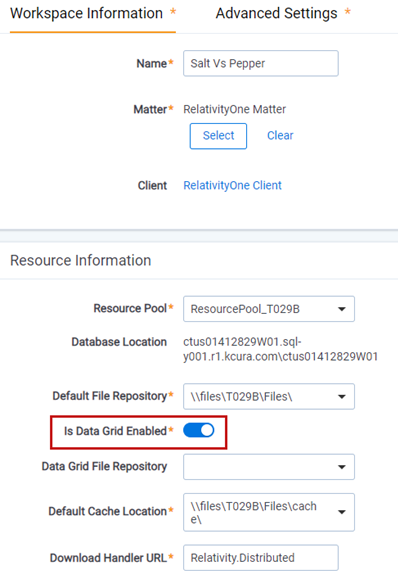Toggle the Is Data Grid Enabled switch

tap(199, 431)
